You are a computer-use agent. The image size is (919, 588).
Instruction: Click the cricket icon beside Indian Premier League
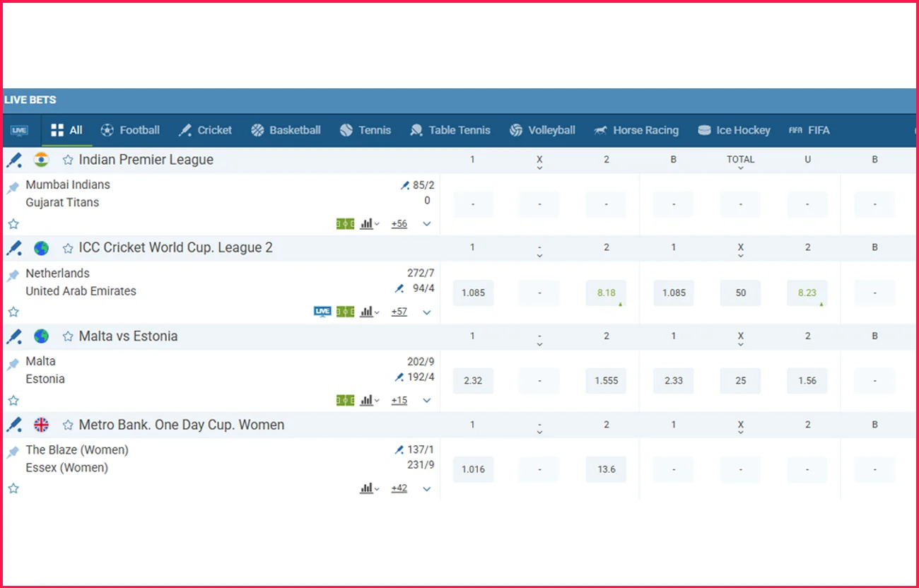pyautogui.click(x=14, y=160)
